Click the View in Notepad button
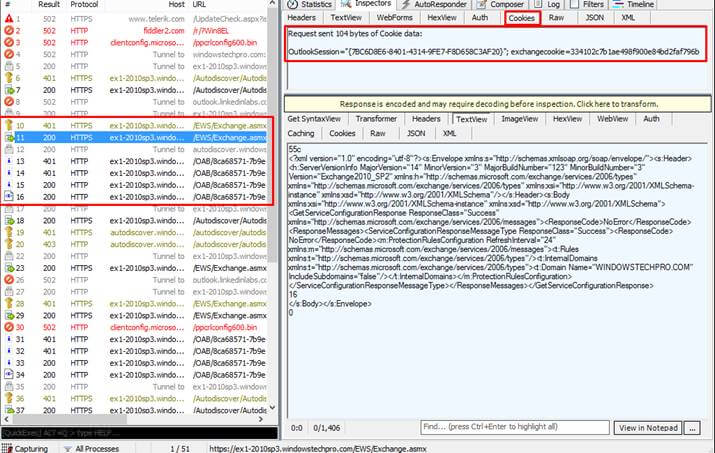 coord(648,428)
